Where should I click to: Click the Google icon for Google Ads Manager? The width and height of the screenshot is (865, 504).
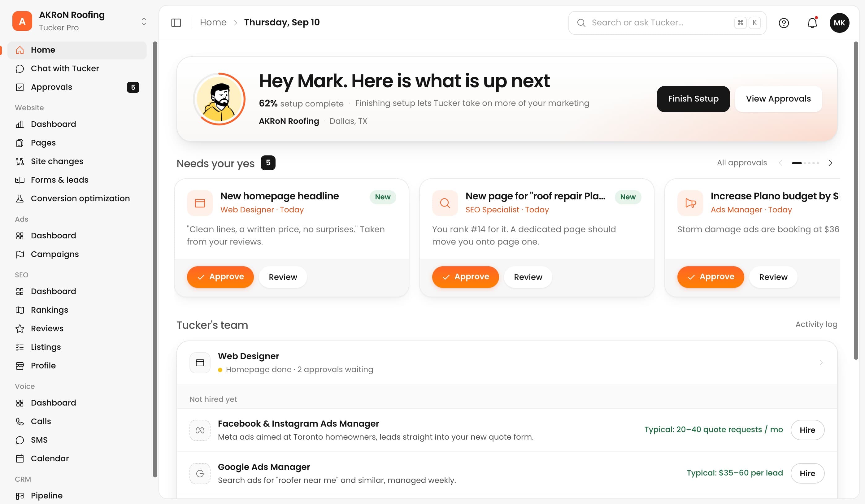tap(200, 473)
